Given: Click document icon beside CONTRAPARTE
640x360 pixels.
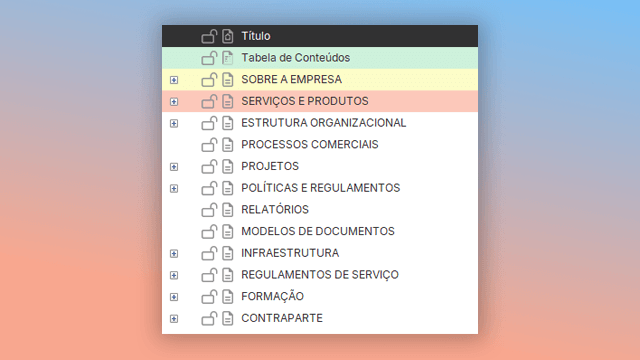Looking at the screenshot, I should (x=228, y=318).
